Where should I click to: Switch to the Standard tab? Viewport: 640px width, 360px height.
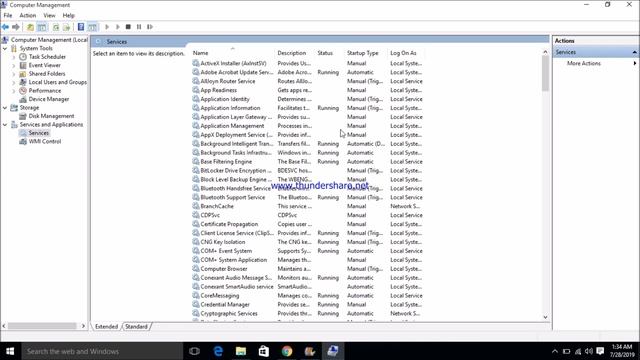tap(136, 327)
